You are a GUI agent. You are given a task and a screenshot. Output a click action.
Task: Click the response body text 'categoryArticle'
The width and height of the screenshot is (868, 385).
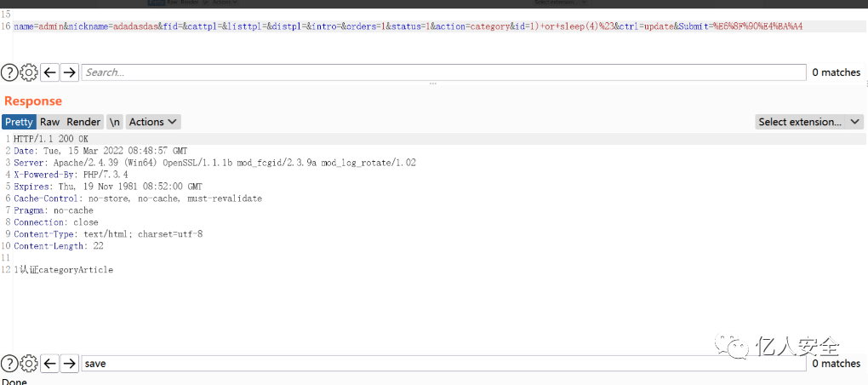(75, 270)
